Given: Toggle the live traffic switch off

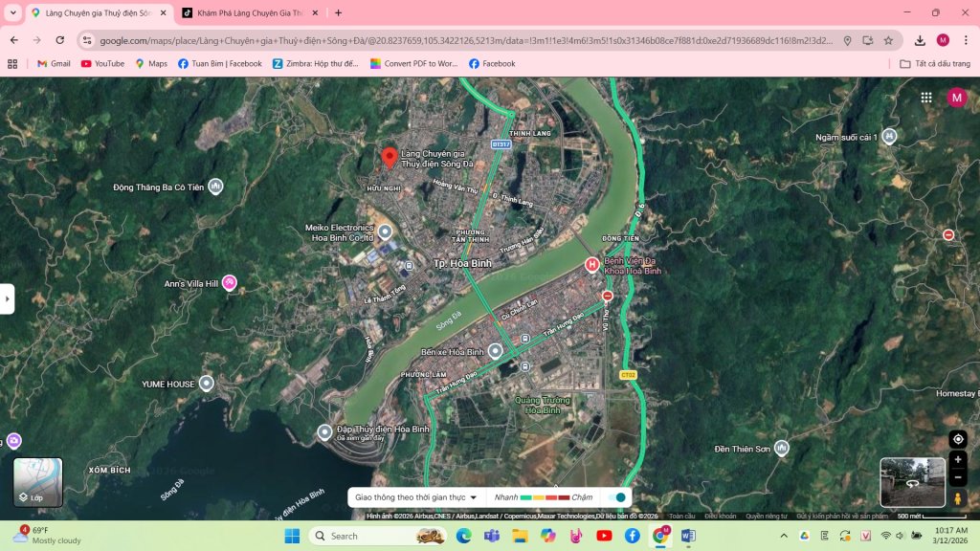Looking at the screenshot, I should 617,497.
